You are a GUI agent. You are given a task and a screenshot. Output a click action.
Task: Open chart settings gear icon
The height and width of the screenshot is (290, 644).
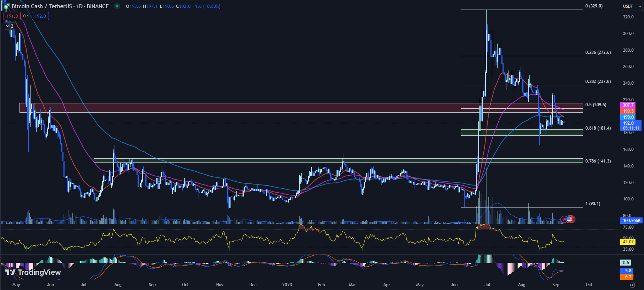tap(632, 285)
